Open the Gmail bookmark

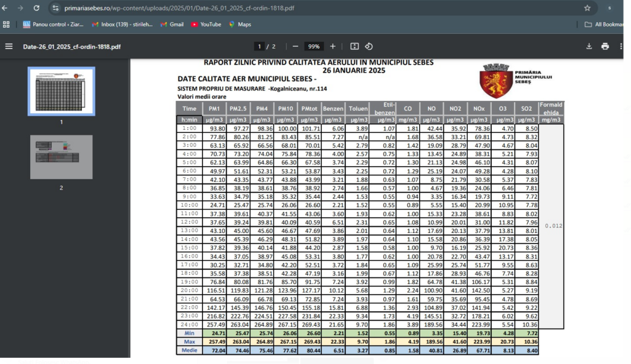tap(172, 25)
